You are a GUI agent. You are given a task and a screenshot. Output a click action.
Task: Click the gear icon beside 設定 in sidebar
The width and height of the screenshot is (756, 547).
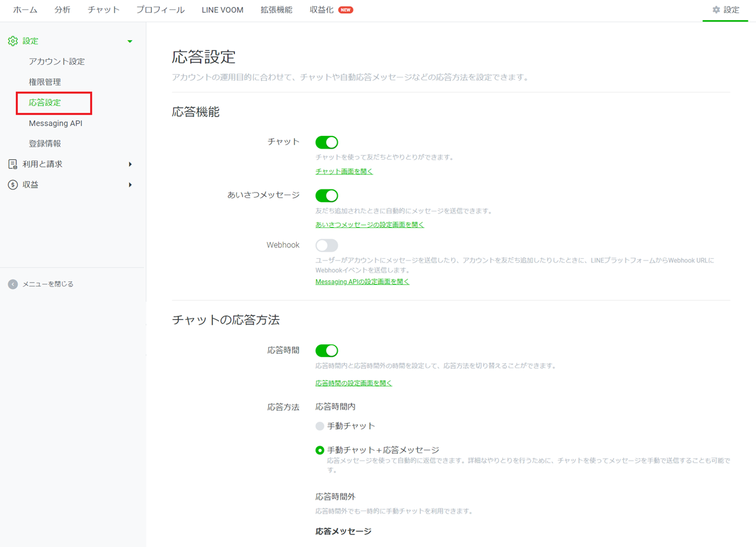tap(13, 41)
